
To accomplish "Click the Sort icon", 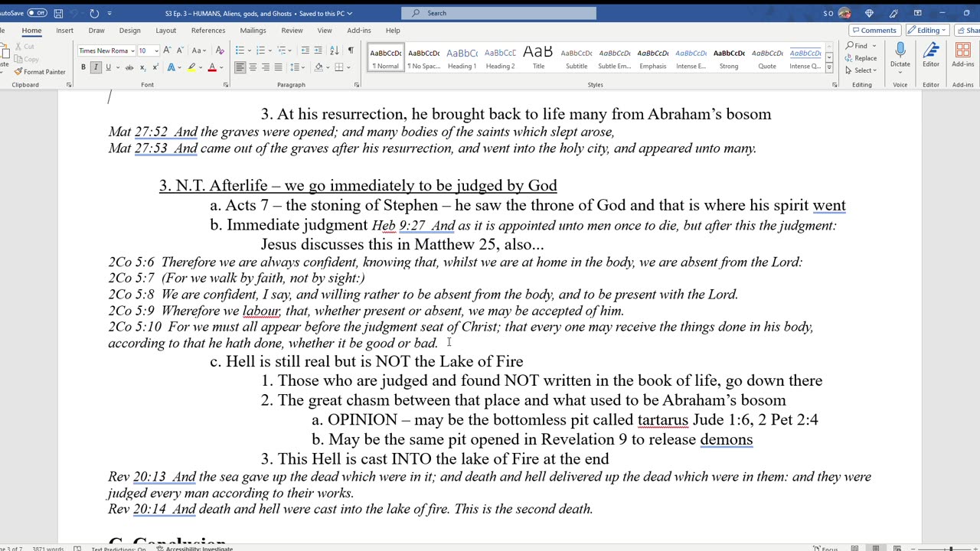I will click(334, 51).
